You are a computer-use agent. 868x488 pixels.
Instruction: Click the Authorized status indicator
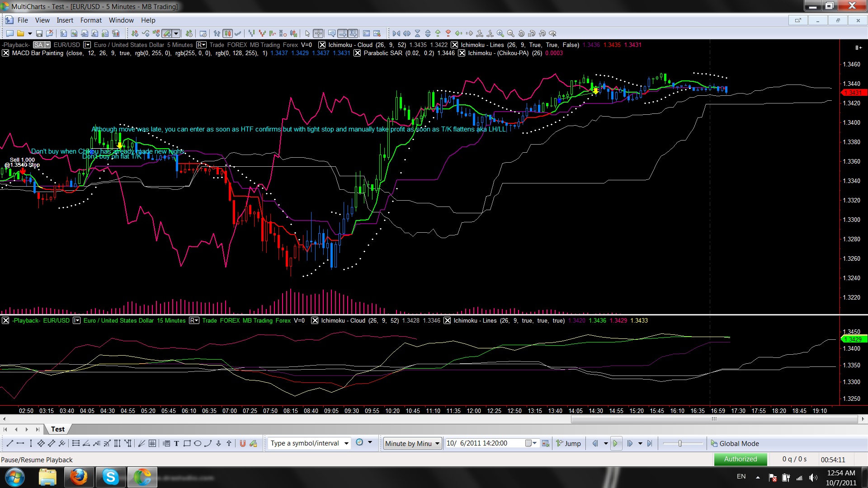741,459
